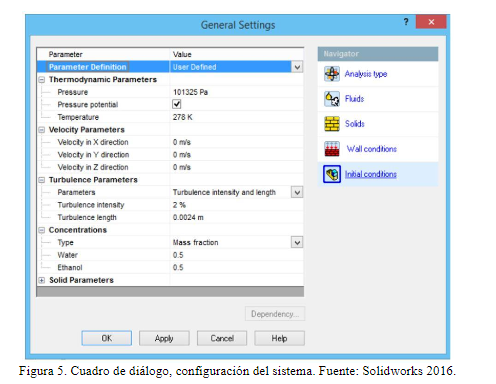Open the Solids navigator link
Image resolution: width=496 pixels, height=384 pixels.
(355, 124)
